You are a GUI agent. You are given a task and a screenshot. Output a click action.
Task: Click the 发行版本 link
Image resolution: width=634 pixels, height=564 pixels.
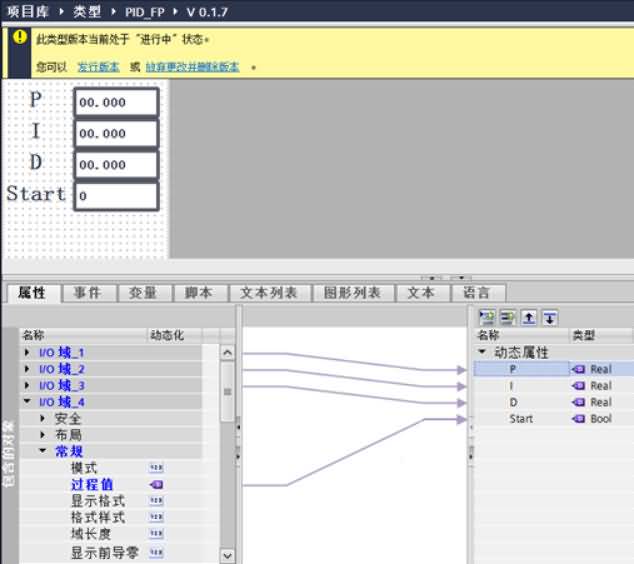click(99, 67)
